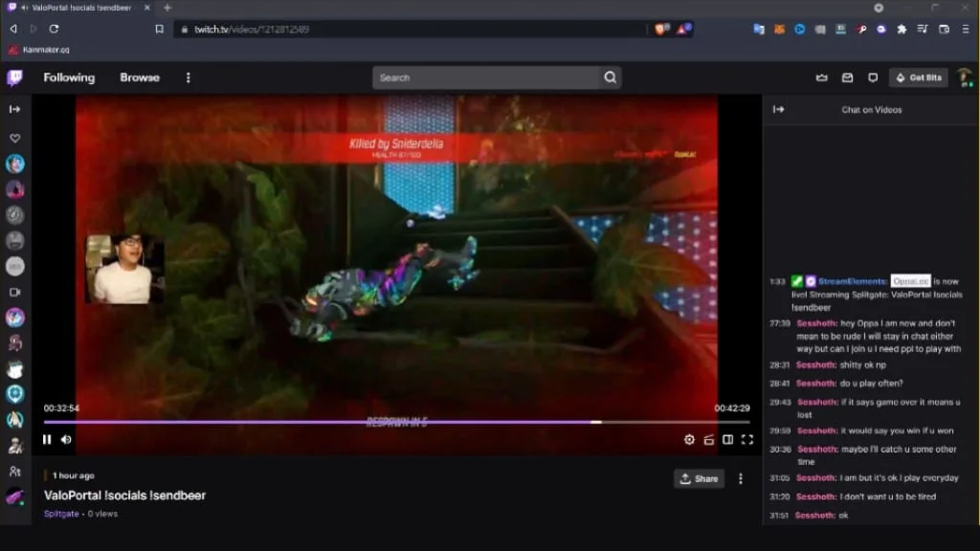Open the Whispers chat bubble icon
This screenshot has height=551, width=980.
873,77
